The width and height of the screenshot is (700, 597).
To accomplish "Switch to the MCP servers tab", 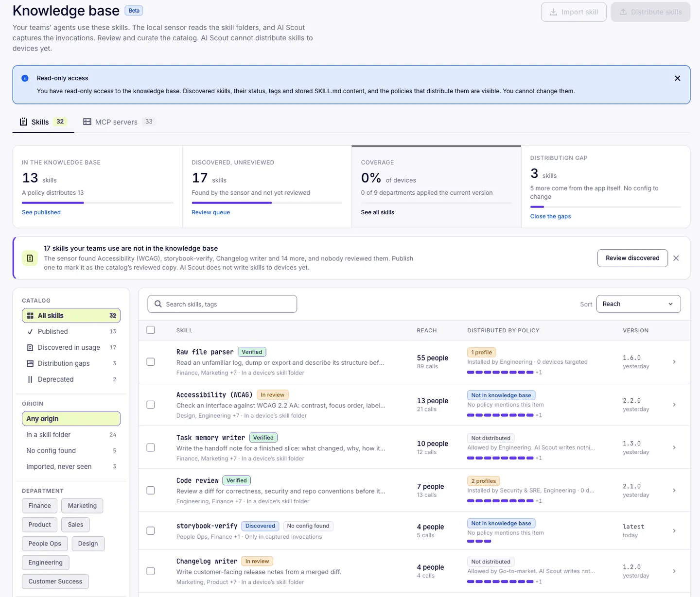I will coord(119,122).
